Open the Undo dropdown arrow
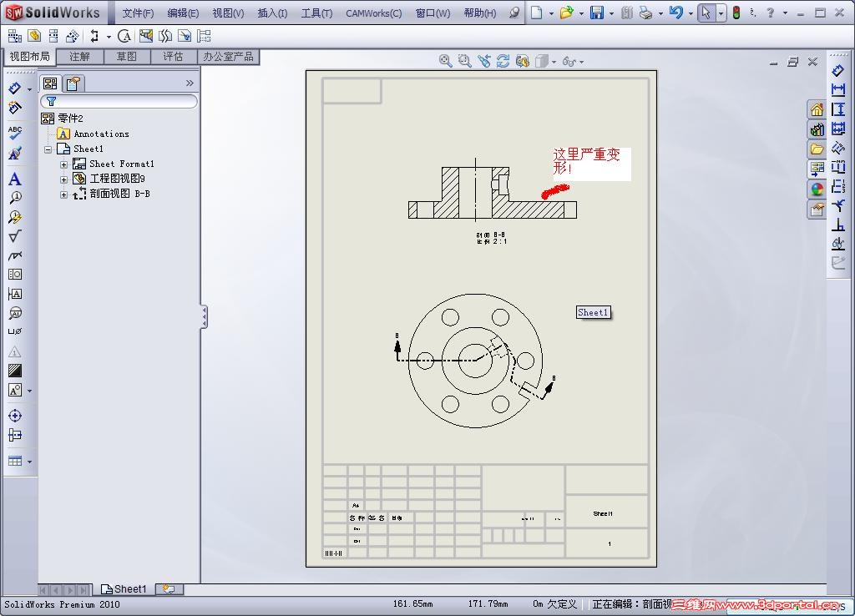The height and width of the screenshot is (616, 855). (x=691, y=13)
